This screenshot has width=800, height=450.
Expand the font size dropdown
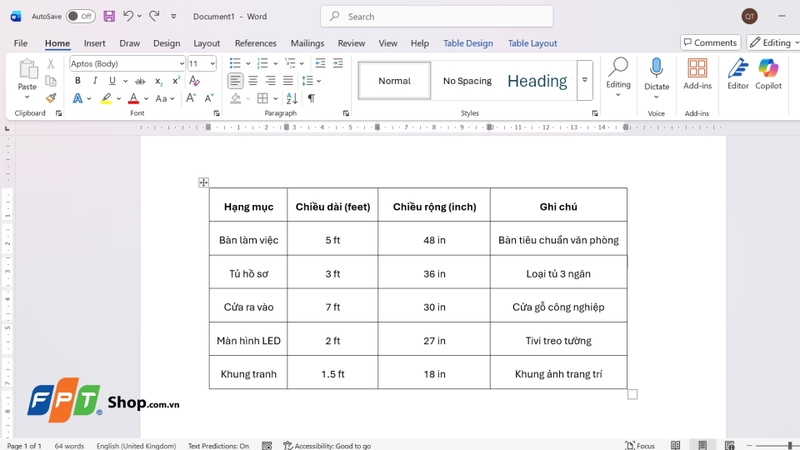[213, 64]
